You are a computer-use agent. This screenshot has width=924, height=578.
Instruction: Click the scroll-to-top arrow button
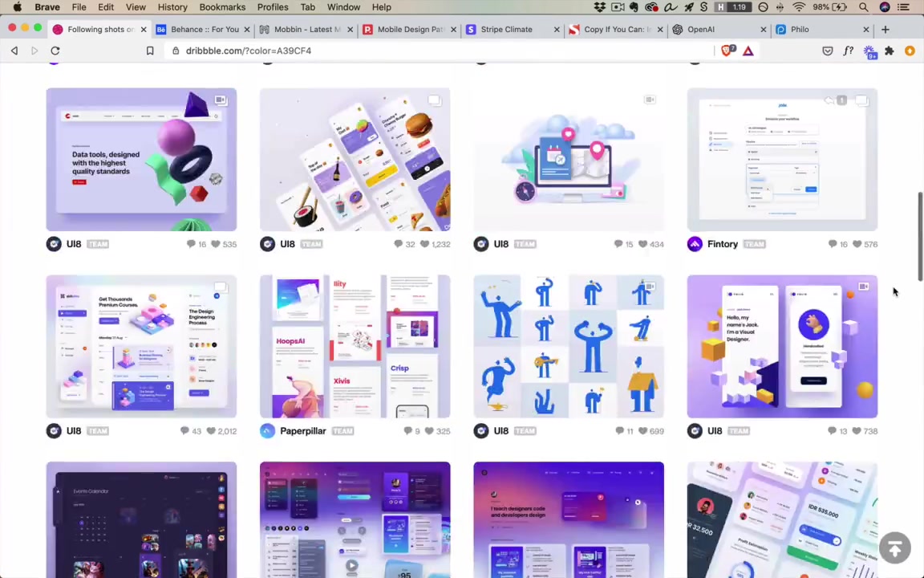click(x=894, y=548)
